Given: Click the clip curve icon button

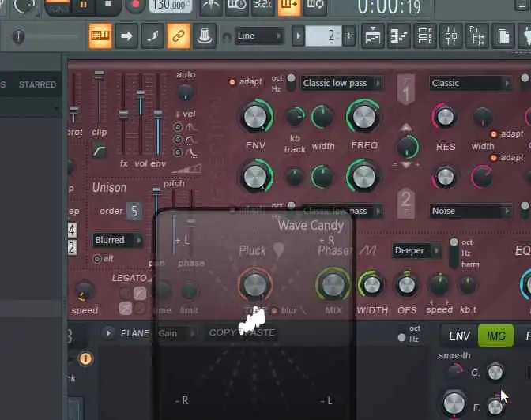Looking at the screenshot, I should [100, 151].
